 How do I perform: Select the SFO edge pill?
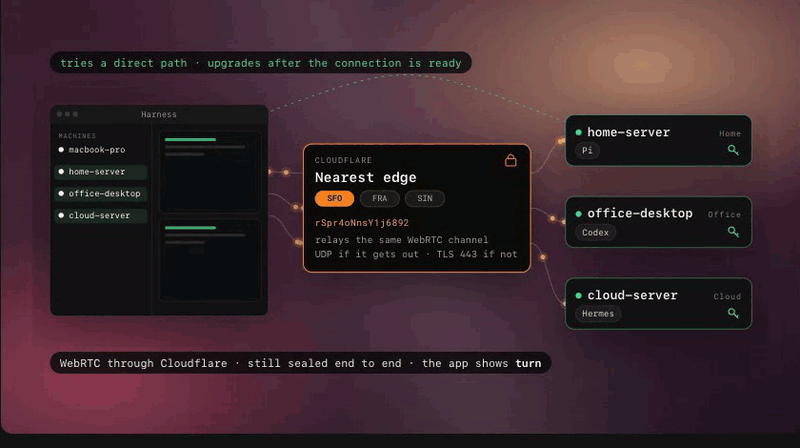[x=334, y=198]
